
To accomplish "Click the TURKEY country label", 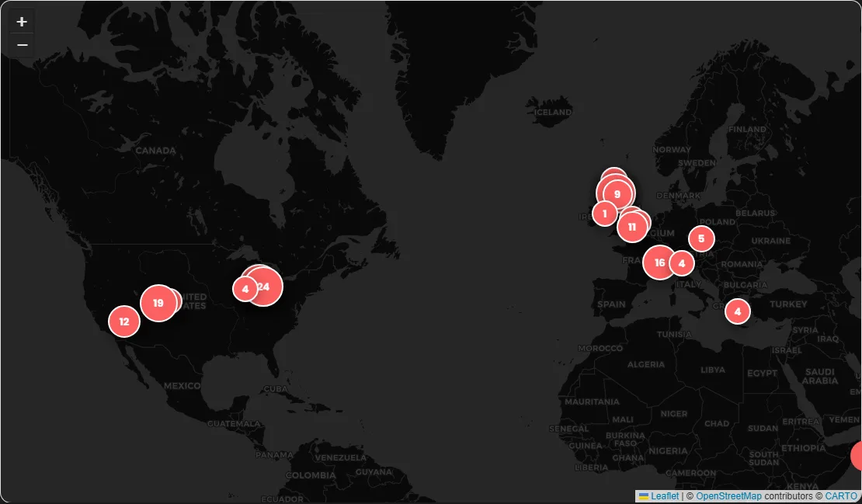I will point(788,304).
